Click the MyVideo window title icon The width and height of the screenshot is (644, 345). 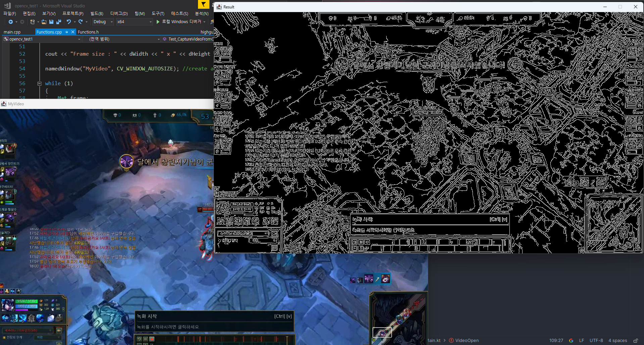point(4,104)
